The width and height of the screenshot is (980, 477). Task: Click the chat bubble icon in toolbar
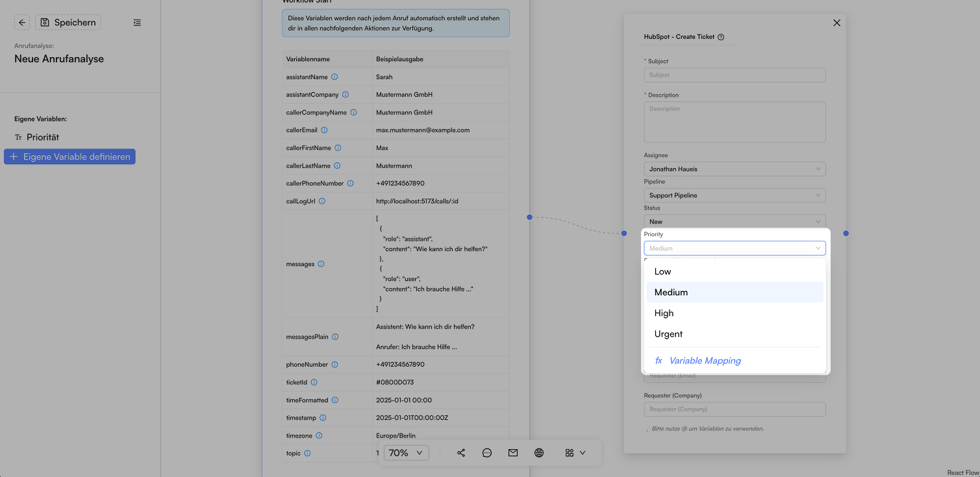(x=487, y=453)
